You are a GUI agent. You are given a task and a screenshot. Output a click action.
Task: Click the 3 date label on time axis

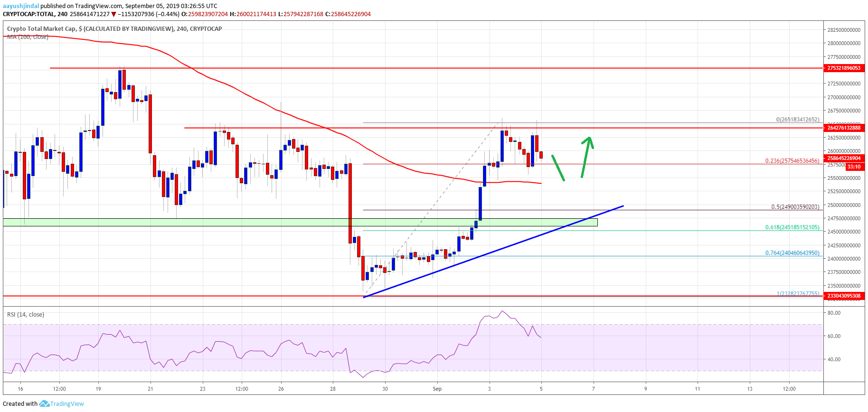tap(489, 389)
